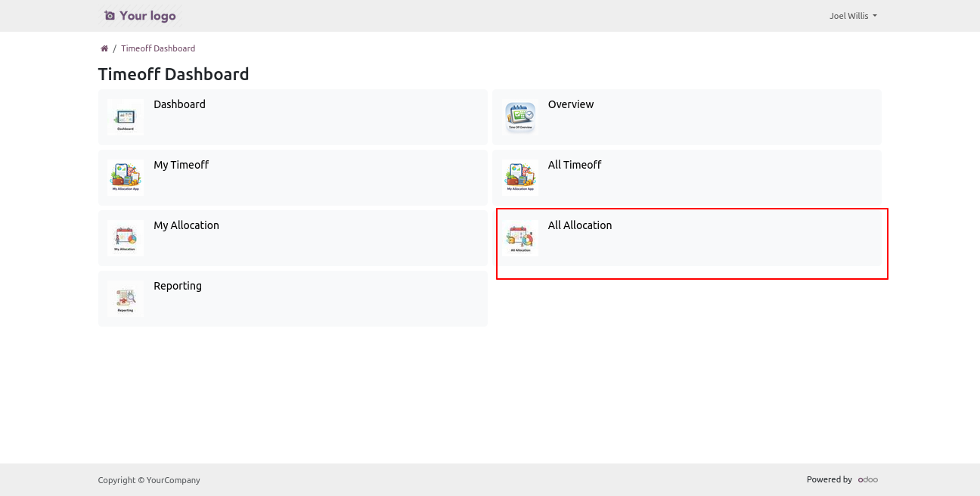980x496 pixels.
Task: Go to My Timeoff label
Action: pyautogui.click(x=181, y=165)
